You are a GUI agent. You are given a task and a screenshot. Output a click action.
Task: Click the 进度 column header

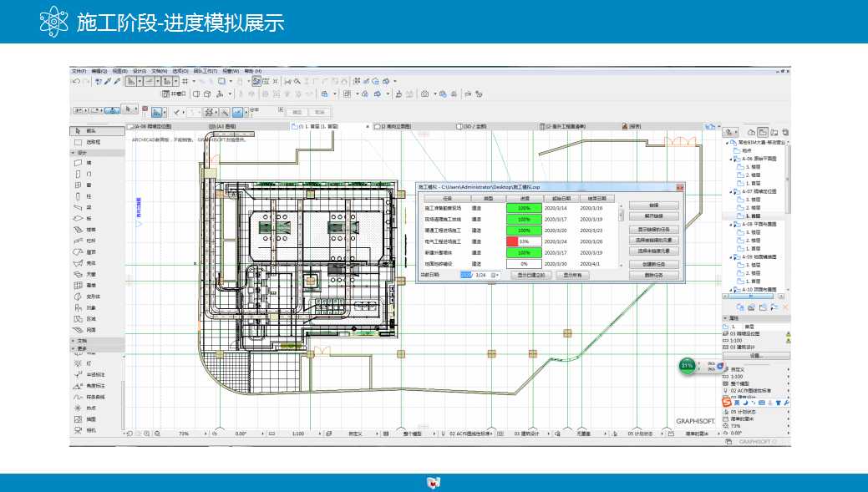click(x=525, y=199)
